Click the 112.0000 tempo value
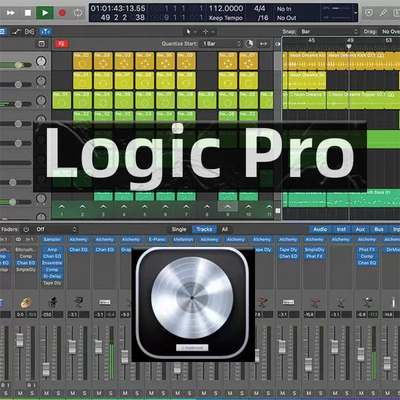The image size is (400, 400). point(226,8)
